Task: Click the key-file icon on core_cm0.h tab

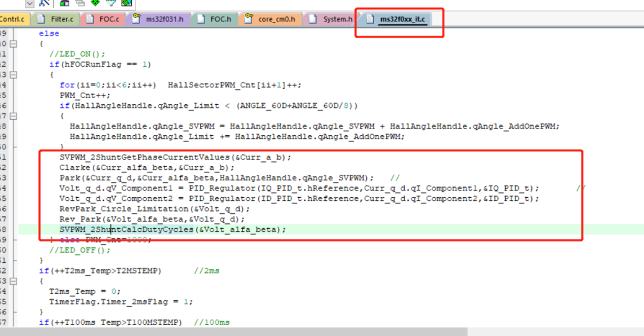Action: [249, 19]
